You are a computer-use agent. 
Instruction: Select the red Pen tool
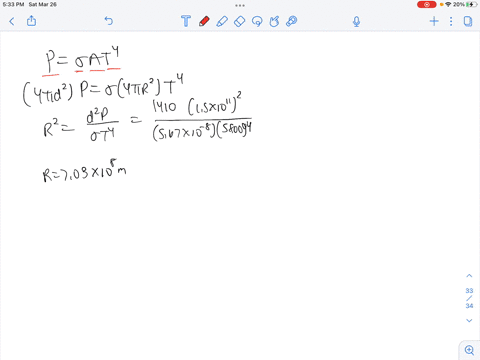(204, 21)
